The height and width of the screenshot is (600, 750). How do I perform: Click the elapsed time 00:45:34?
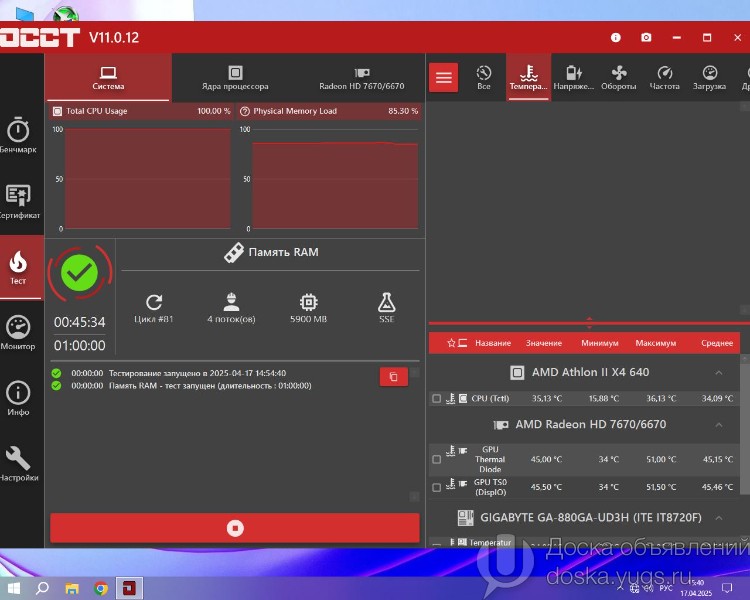tap(79, 322)
